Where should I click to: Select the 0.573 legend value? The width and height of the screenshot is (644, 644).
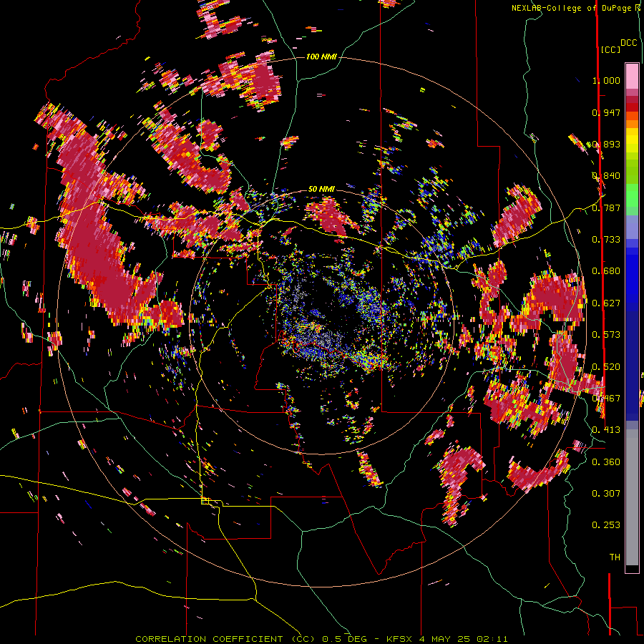pyautogui.click(x=606, y=335)
